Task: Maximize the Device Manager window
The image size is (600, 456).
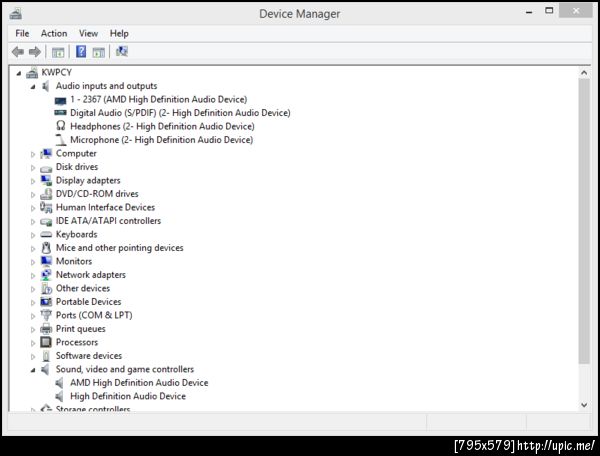Action: click(549, 11)
